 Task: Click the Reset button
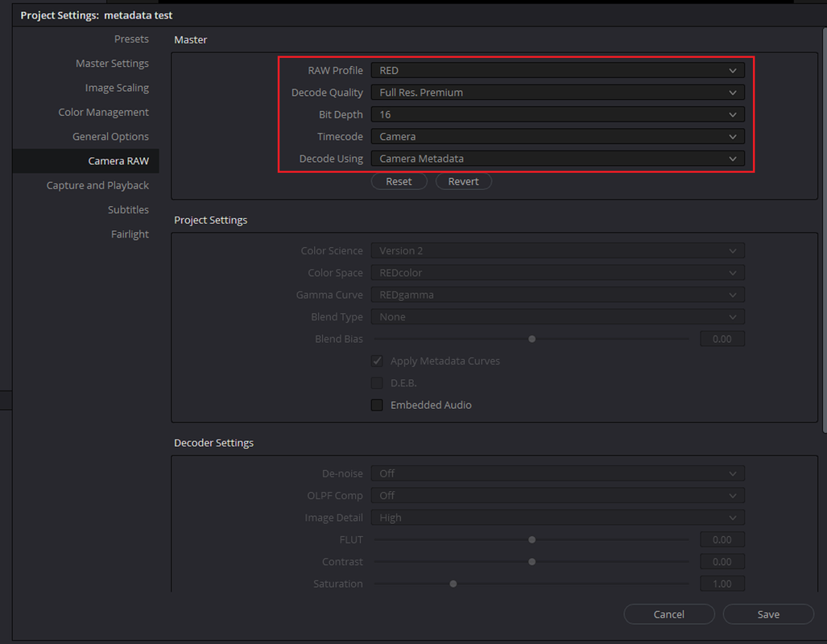[399, 181]
